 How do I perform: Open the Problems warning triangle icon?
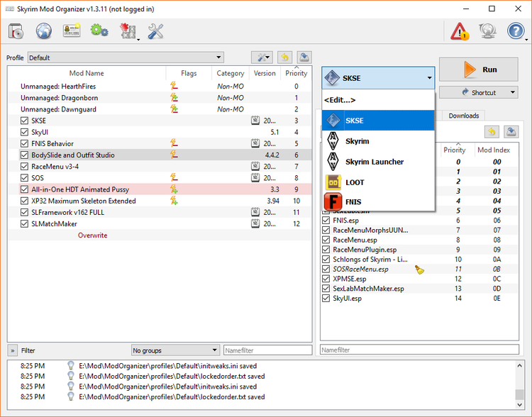(460, 31)
